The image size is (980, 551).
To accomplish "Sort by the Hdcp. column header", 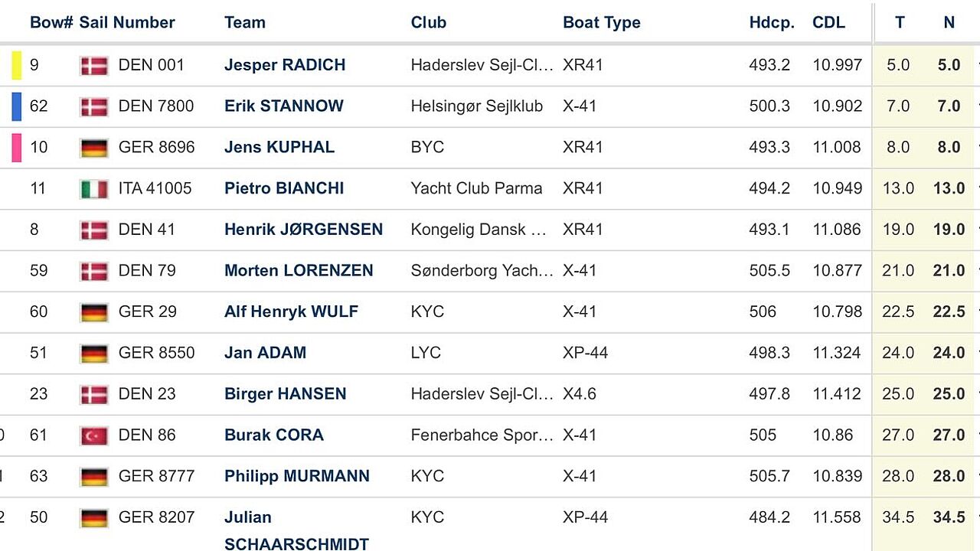I will click(772, 22).
